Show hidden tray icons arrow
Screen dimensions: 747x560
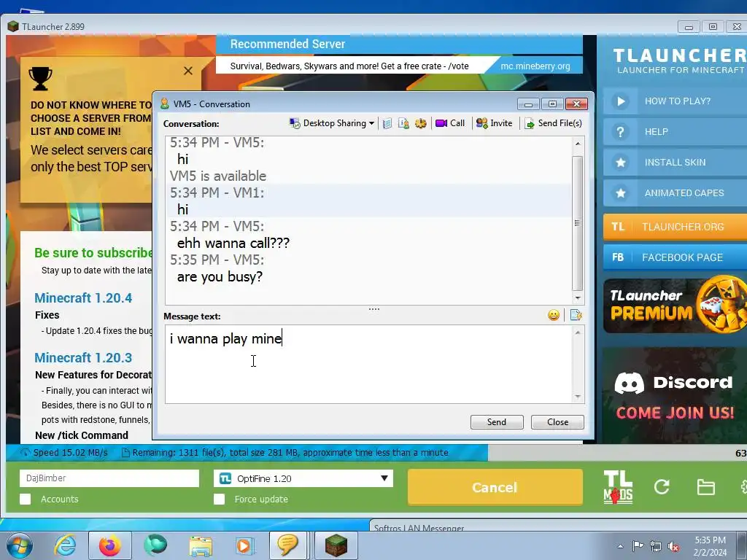click(x=620, y=546)
